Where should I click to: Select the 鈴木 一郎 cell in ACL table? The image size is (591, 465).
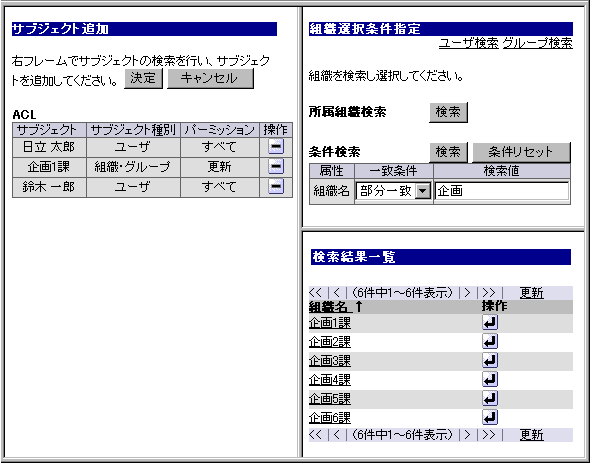point(49,187)
